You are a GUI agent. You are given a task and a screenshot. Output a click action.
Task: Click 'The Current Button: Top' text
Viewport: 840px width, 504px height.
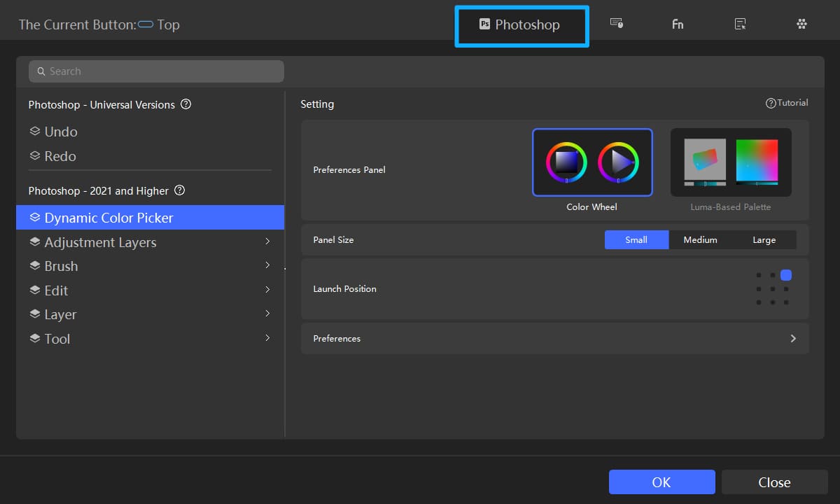click(x=99, y=24)
